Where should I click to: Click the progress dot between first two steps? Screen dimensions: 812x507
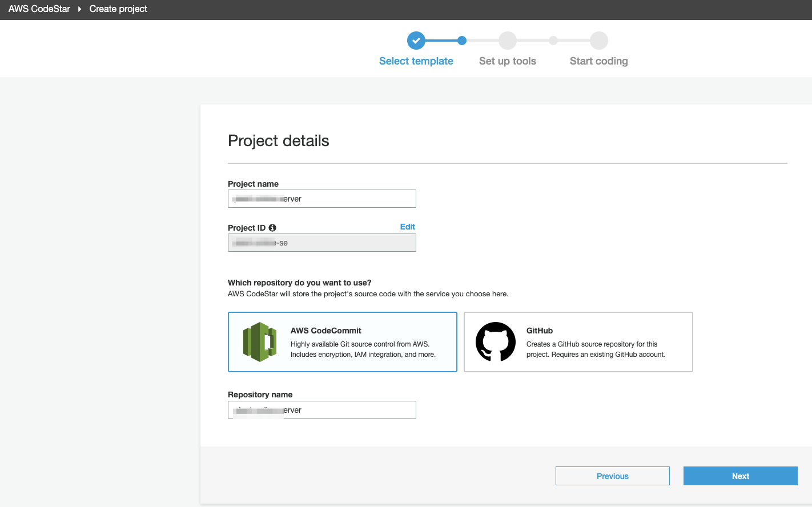(462, 41)
